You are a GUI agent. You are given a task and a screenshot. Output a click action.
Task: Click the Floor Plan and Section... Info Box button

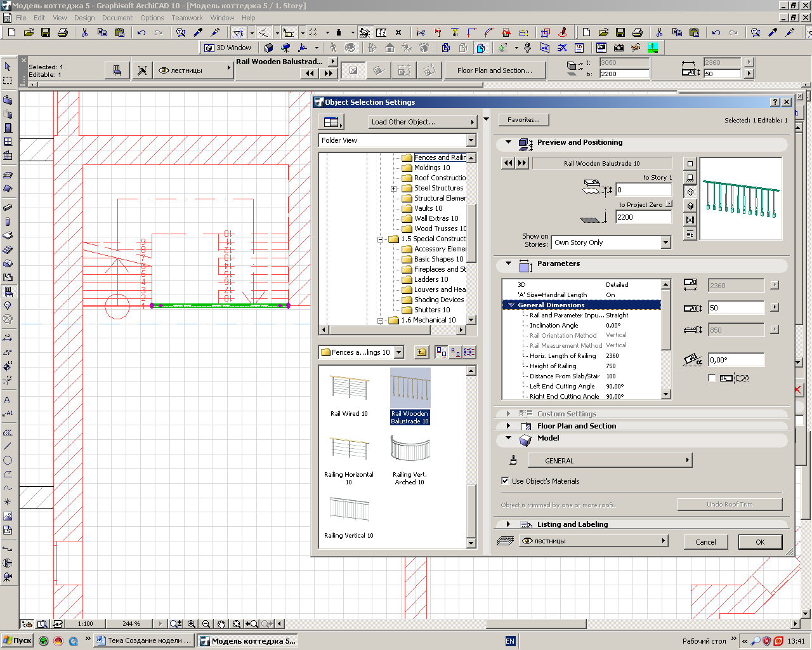click(x=495, y=70)
